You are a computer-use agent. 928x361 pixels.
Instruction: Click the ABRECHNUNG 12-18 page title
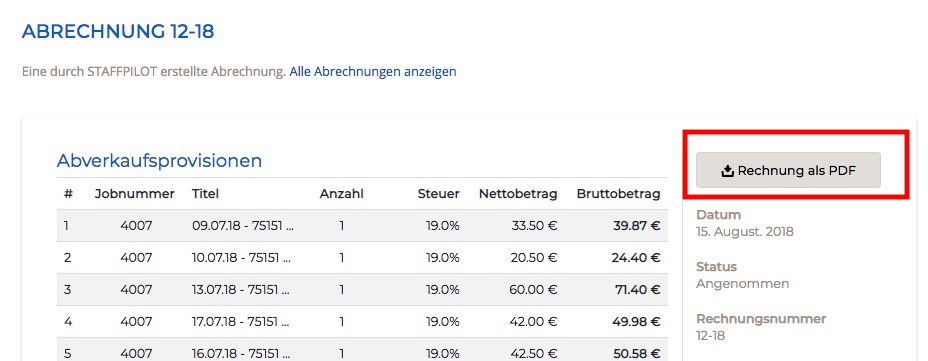click(x=118, y=31)
